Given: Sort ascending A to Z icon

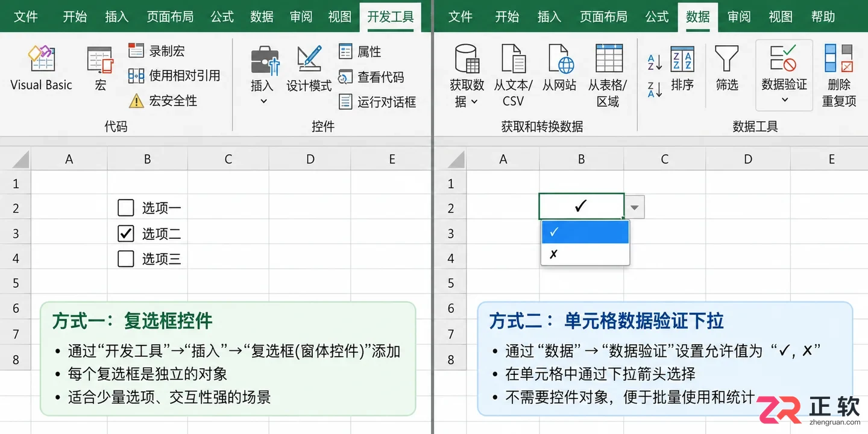Looking at the screenshot, I should click(x=655, y=62).
